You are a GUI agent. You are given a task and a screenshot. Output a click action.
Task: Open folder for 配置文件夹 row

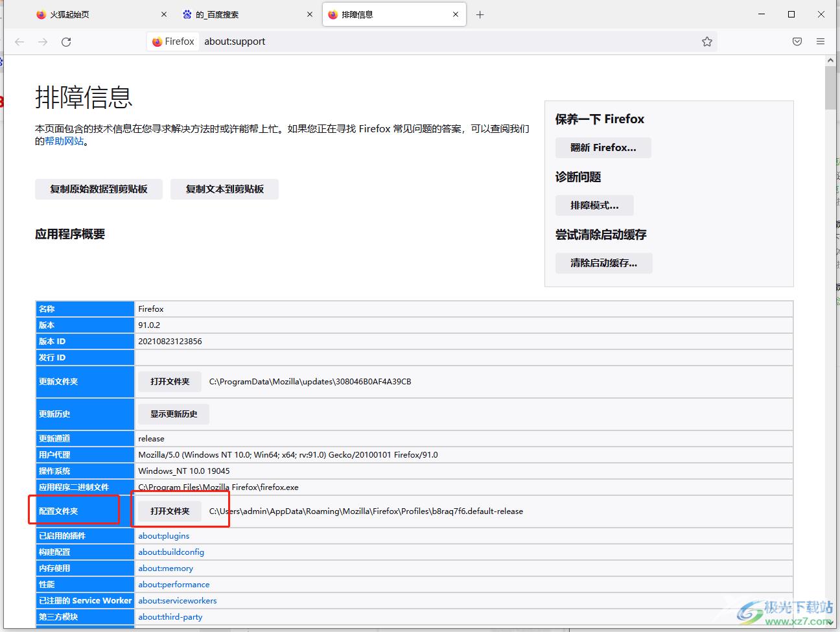170,511
